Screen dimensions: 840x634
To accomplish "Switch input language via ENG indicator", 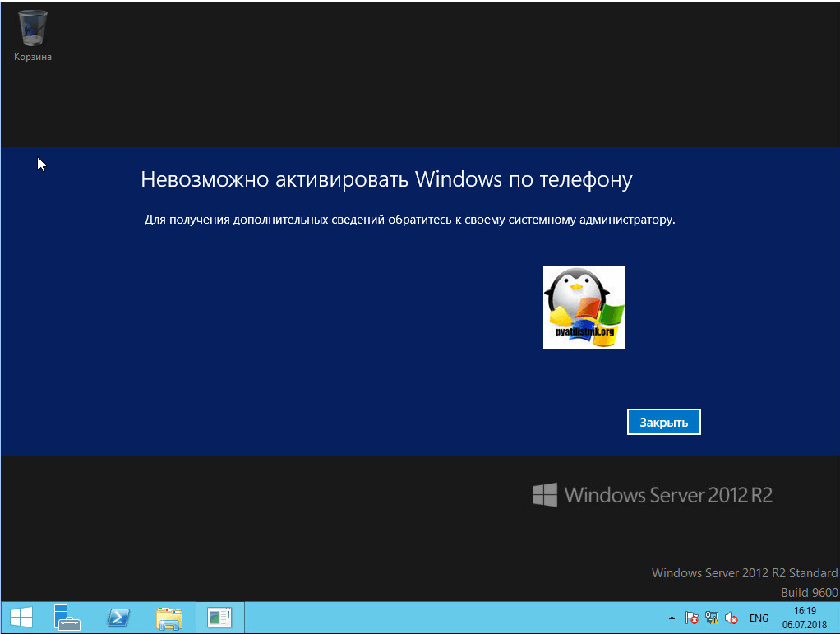I will [759, 618].
